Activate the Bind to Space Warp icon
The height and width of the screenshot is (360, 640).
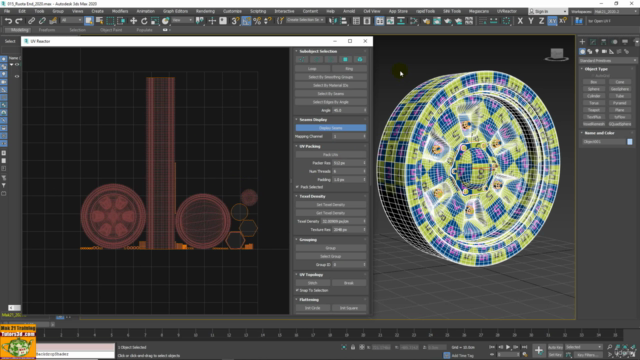click(53, 20)
